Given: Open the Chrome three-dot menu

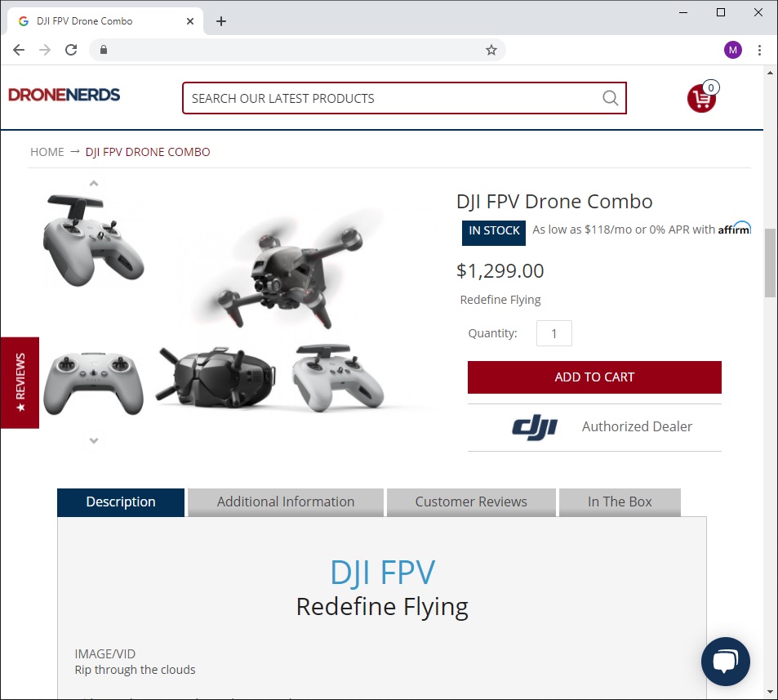Looking at the screenshot, I should click(x=759, y=50).
